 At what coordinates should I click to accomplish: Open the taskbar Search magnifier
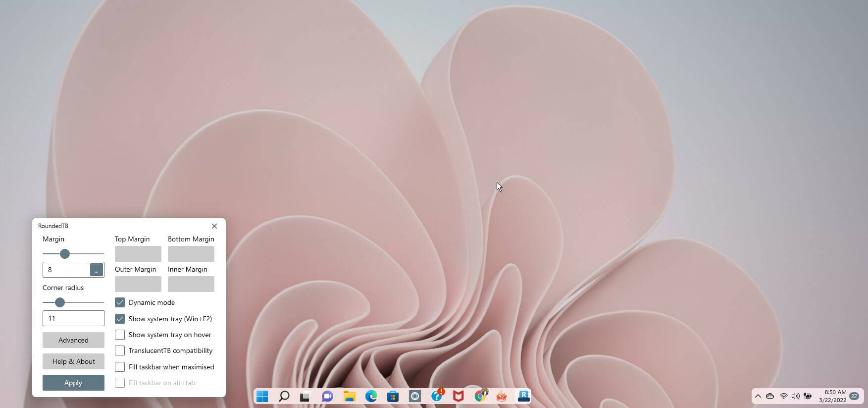284,396
